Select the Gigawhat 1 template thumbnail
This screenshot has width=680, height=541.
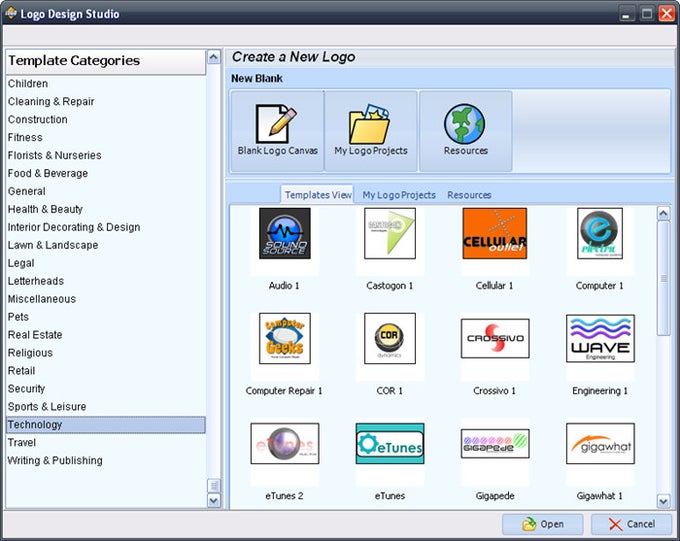click(600, 443)
